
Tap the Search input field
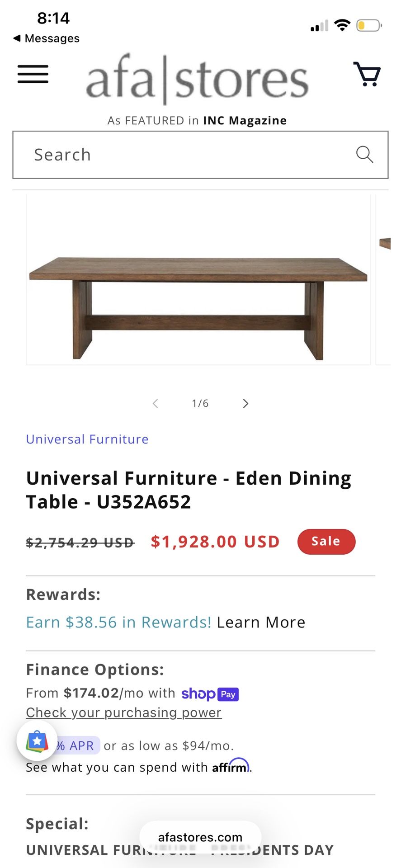pos(181,155)
